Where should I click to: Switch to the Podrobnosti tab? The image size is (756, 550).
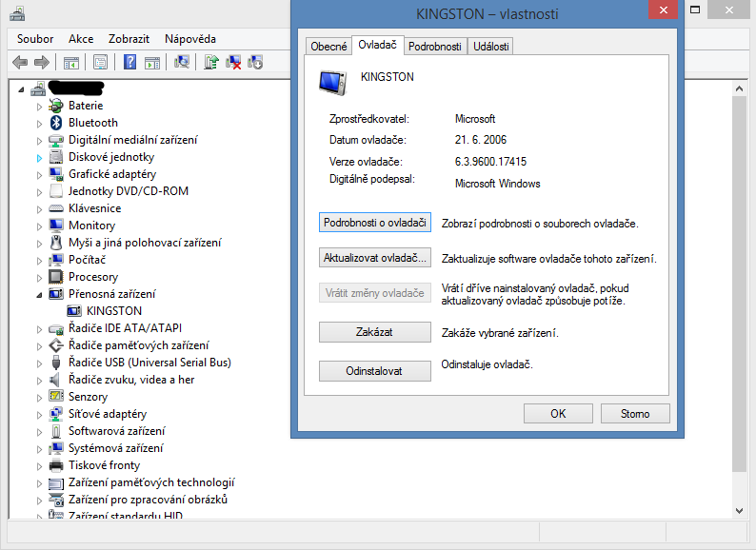435,47
